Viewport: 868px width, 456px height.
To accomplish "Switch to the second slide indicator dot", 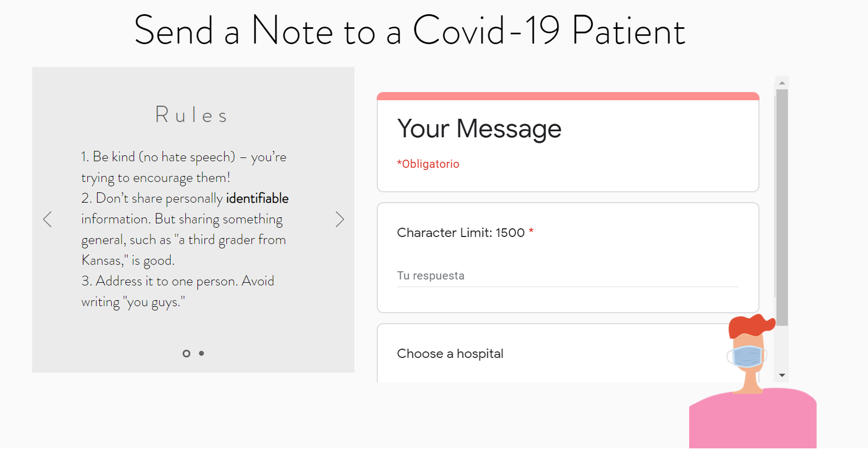I will pos(202,354).
